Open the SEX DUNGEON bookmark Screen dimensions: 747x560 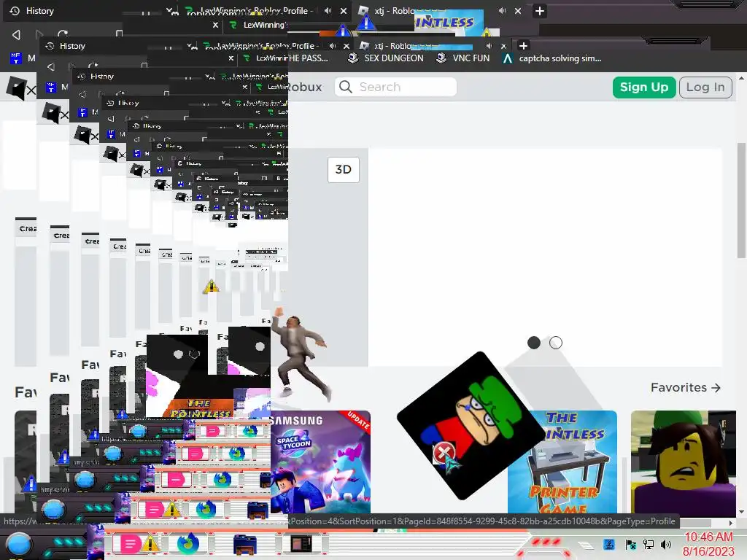coord(386,58)
